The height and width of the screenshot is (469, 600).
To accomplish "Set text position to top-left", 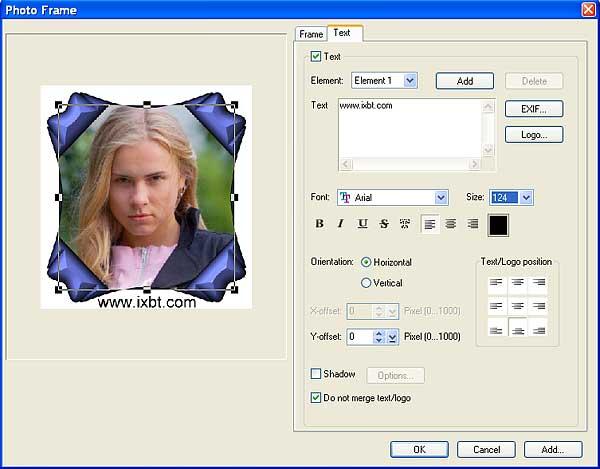I will click(497, 284).
